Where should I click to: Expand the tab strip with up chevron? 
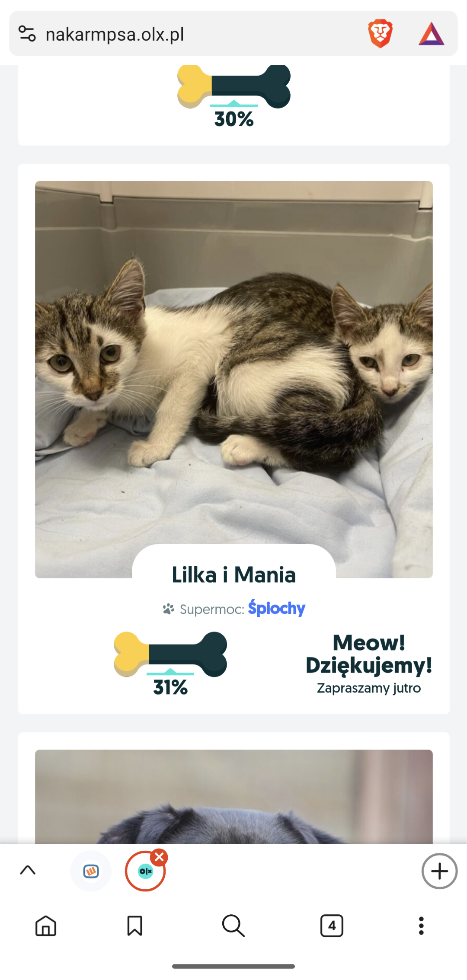click(28, 870)
